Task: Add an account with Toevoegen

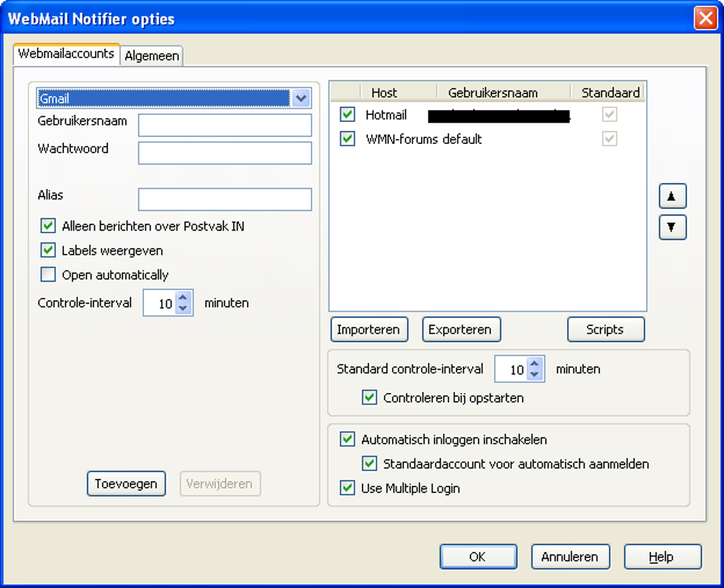Action: point(126,483)
